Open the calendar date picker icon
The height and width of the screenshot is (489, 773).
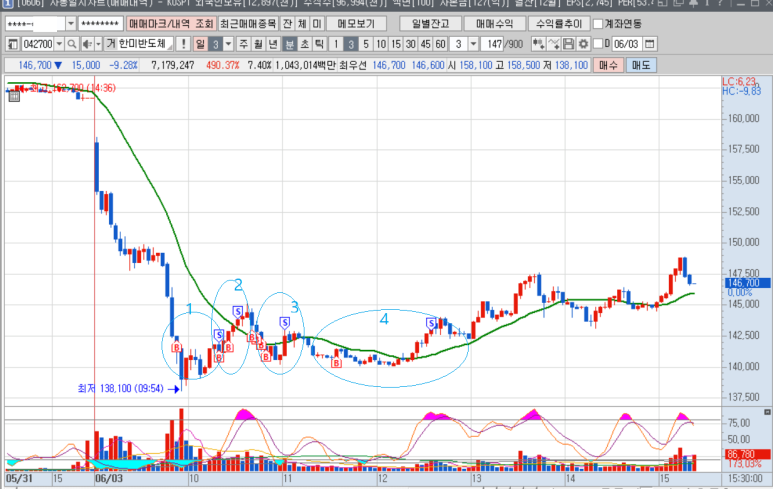650,44
